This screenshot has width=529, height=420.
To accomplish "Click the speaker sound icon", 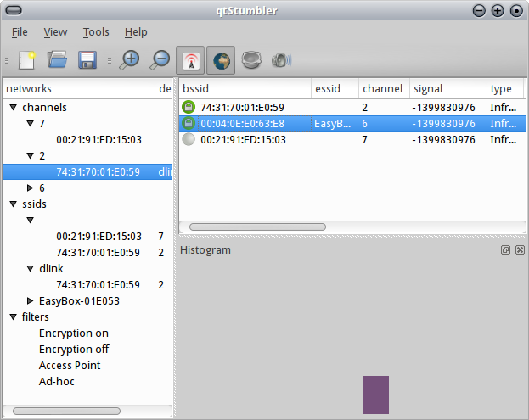I will [281, 61].
